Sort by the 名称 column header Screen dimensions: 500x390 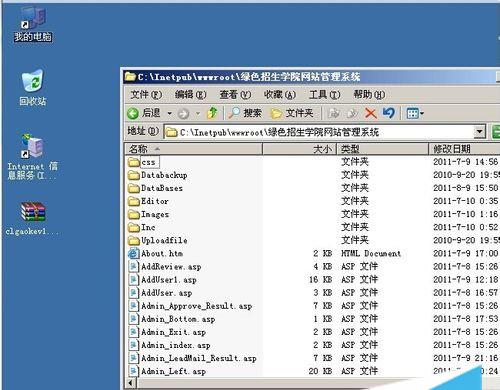[194, 149]
